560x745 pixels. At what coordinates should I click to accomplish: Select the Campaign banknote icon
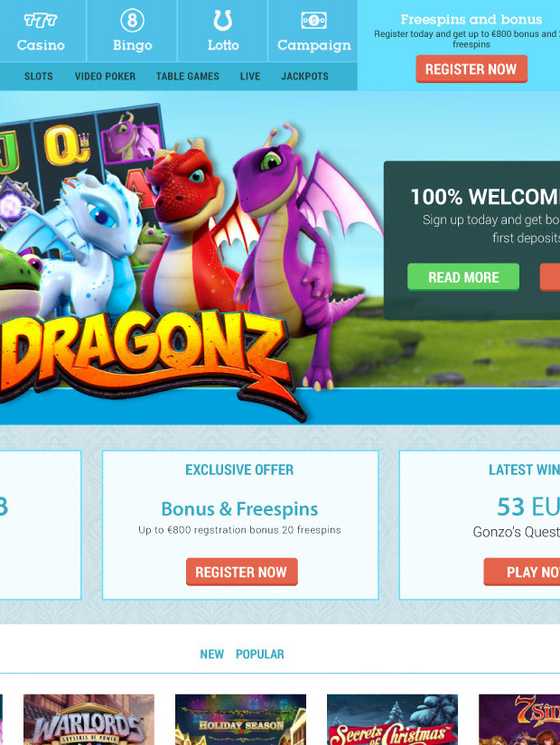click(x=313, y=21)
